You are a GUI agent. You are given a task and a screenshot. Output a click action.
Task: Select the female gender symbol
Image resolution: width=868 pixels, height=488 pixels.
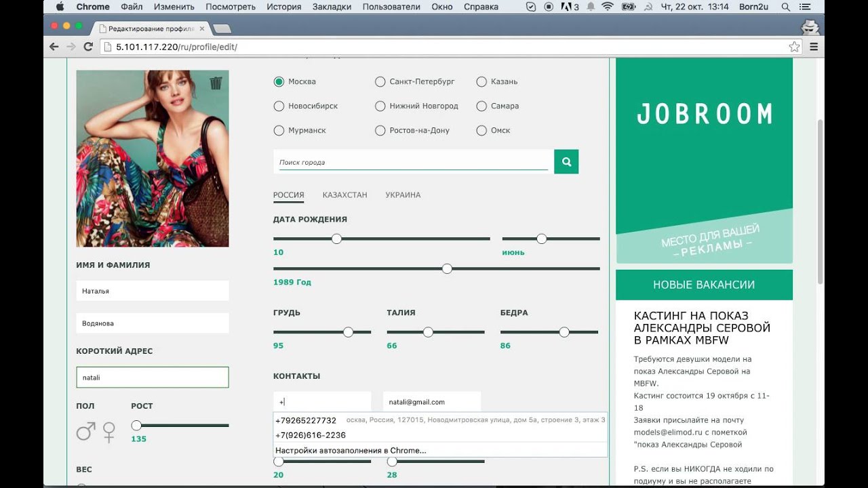pos(108,432)
